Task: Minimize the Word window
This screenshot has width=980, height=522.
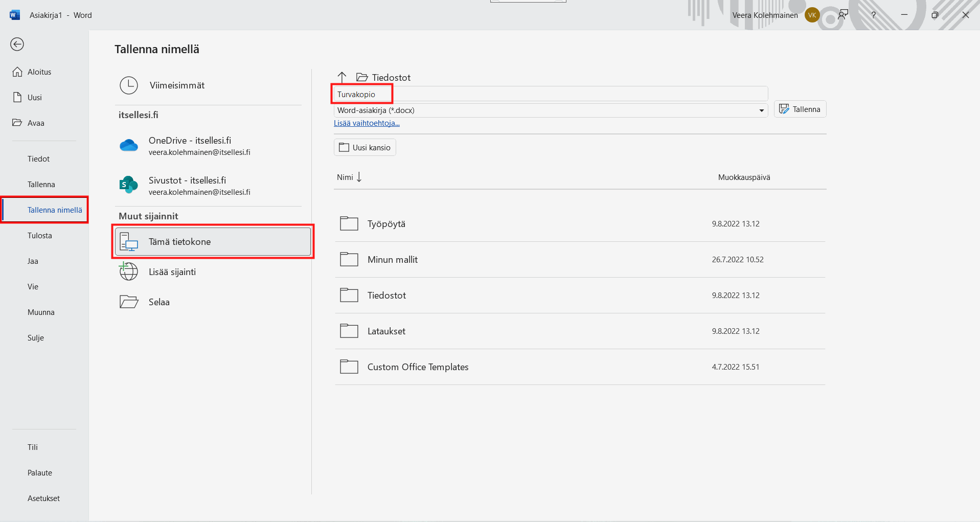Action: [x=904, y=15]
